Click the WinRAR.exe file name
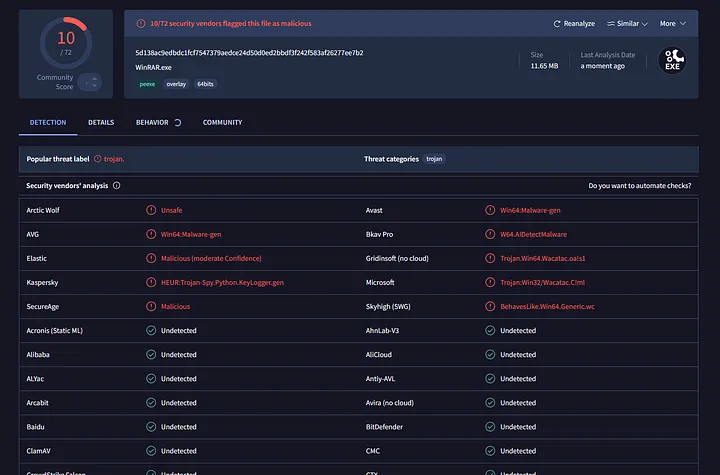The image size is (720, 475). point(153,68)
